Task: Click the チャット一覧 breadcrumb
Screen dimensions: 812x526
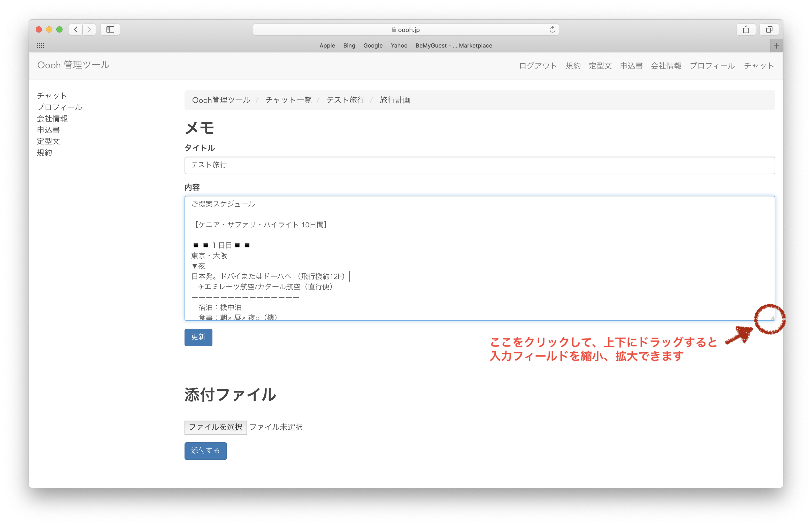Action: point(288,100)
